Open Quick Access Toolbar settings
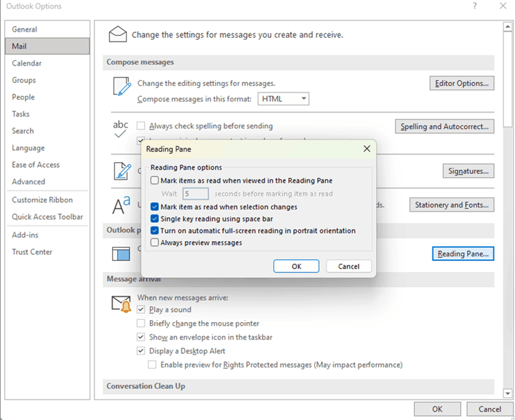This screenshot has height=420, width=515. [47, 216]
